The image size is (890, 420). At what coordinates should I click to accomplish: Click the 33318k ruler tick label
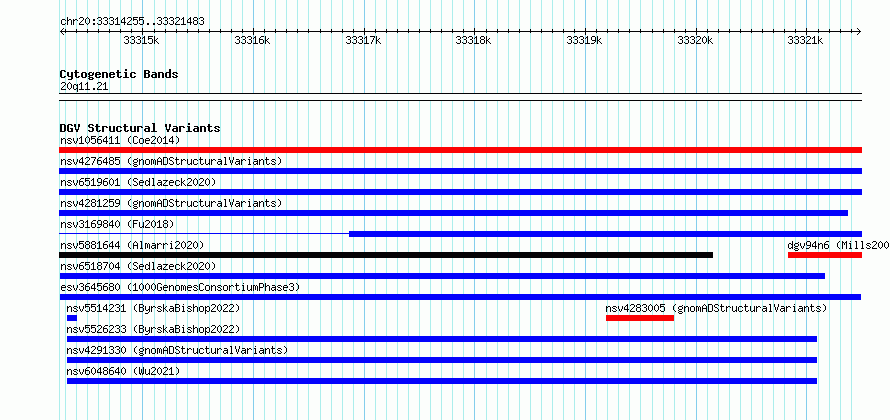pos(473,41)
